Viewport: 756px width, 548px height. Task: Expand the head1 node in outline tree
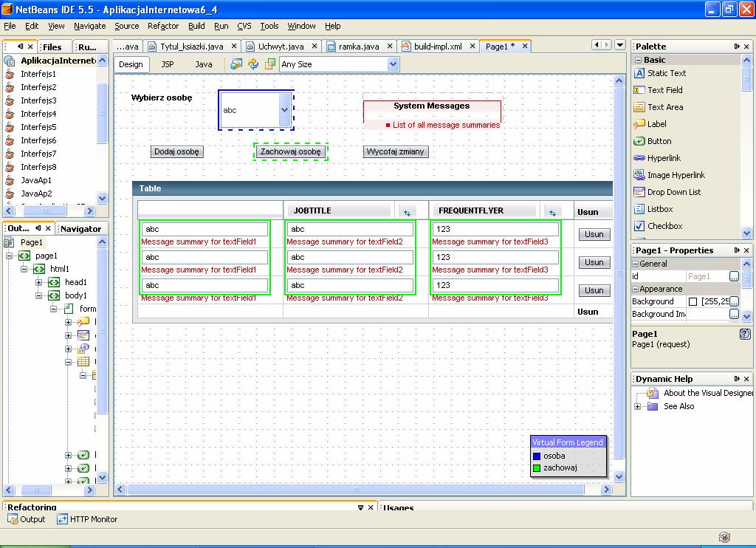(x=38, y=282)
